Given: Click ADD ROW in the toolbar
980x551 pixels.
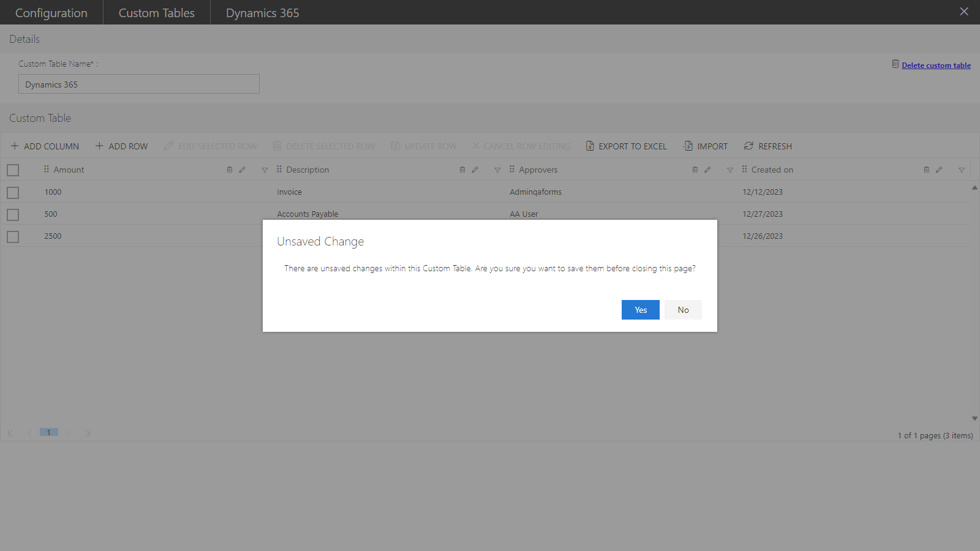Looking at the screenshot, I should tap(121, 146).
